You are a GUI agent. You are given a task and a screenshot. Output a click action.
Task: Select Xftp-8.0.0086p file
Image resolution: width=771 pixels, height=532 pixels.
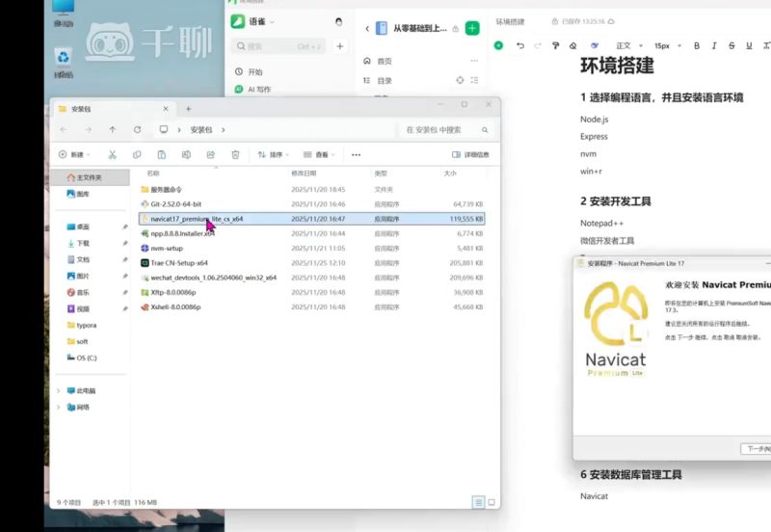(311, 293)
